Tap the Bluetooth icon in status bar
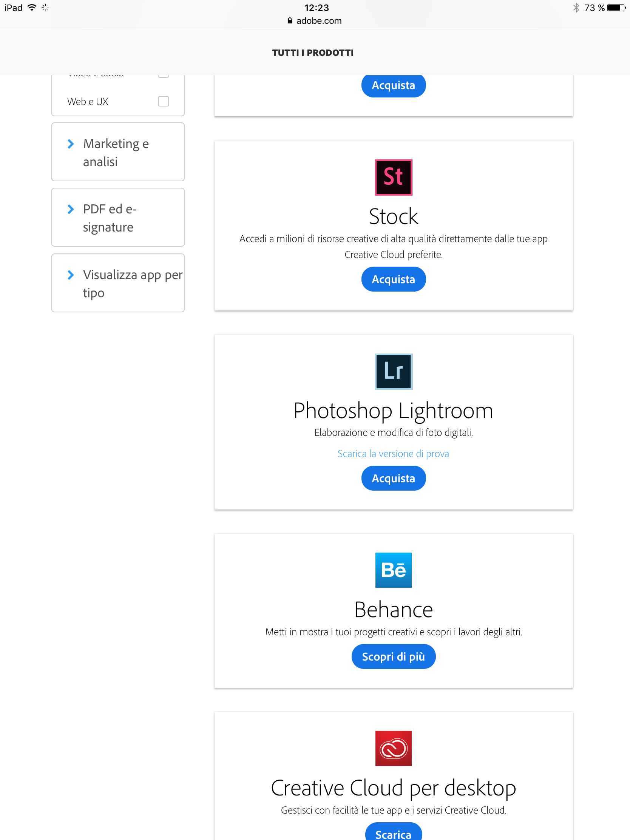This screenshot has width=630, height=840. 576,8
